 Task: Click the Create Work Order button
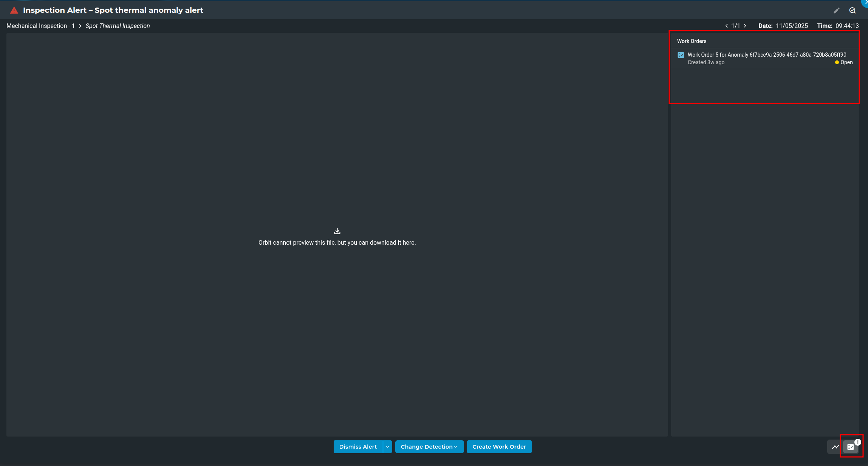499,447
